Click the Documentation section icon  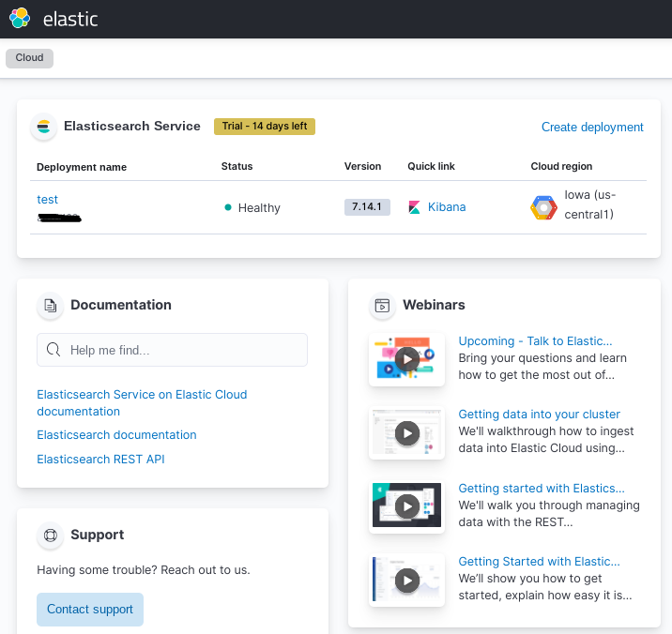click(51, 306)
